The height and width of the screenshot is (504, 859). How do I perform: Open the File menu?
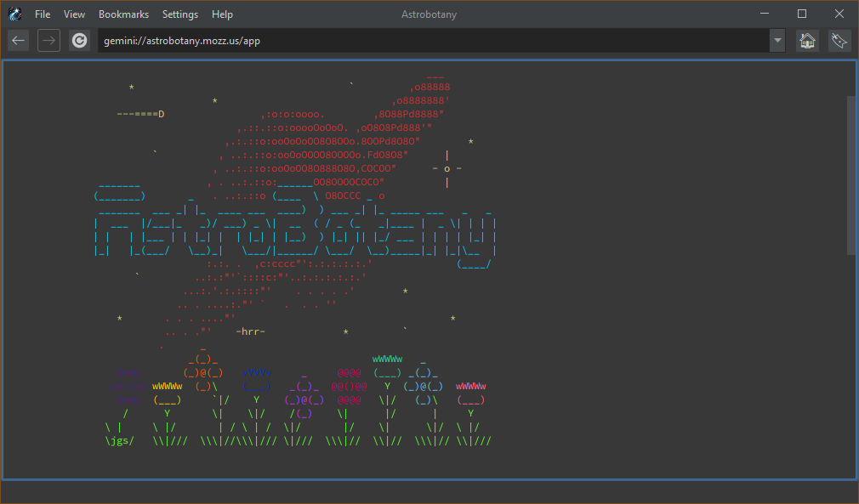[43, 14]
